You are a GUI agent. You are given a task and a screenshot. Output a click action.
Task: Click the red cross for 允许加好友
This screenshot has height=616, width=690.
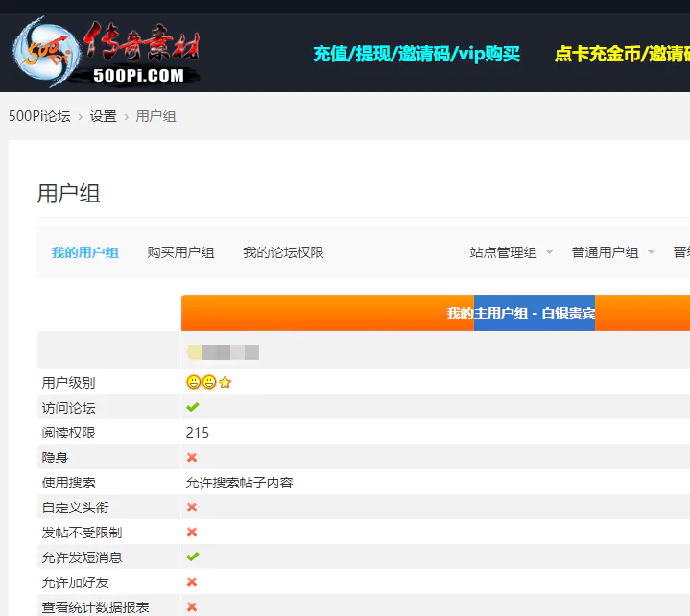click(x=192, y=582)
